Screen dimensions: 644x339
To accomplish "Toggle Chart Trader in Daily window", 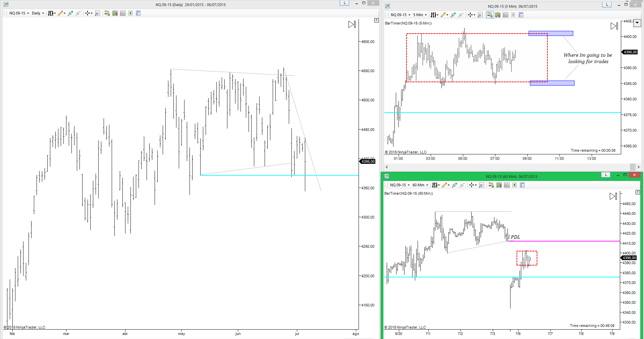I will tap(107, 13).
